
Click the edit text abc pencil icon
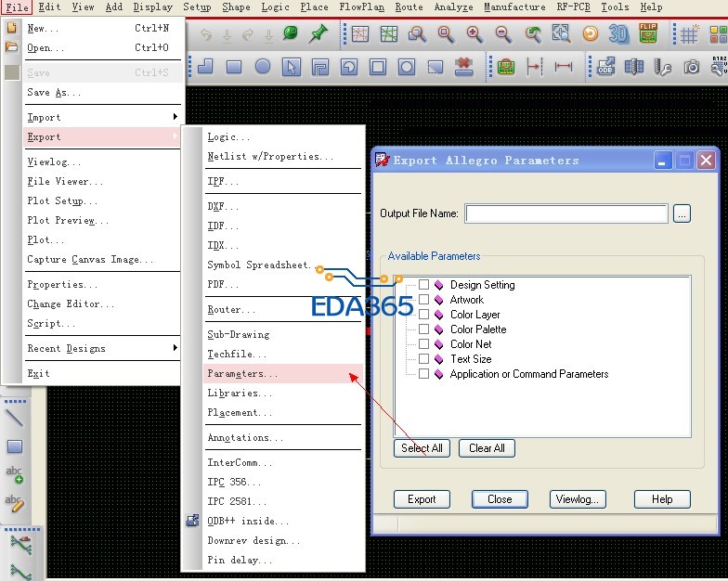[x=15, y=503]
